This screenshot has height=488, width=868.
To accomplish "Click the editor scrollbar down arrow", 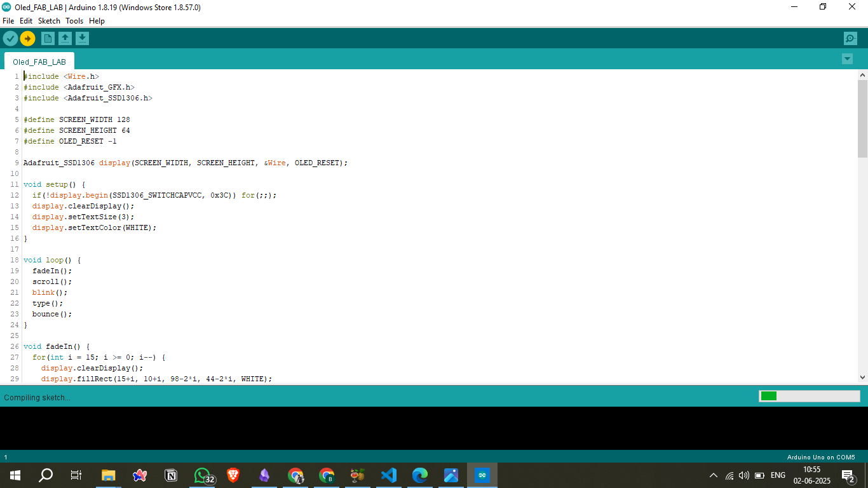I will point(862,377).
